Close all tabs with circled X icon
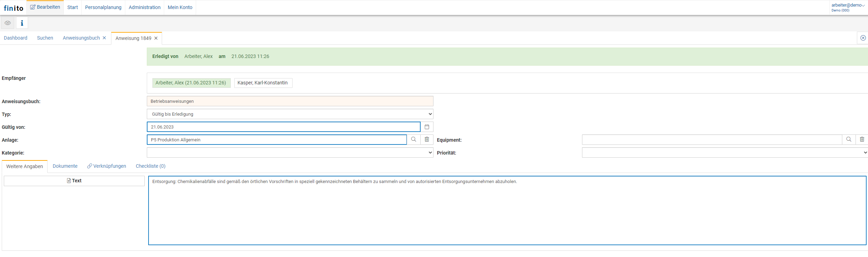This screenshot has width=868, height=257. click(x=863, y=38)
